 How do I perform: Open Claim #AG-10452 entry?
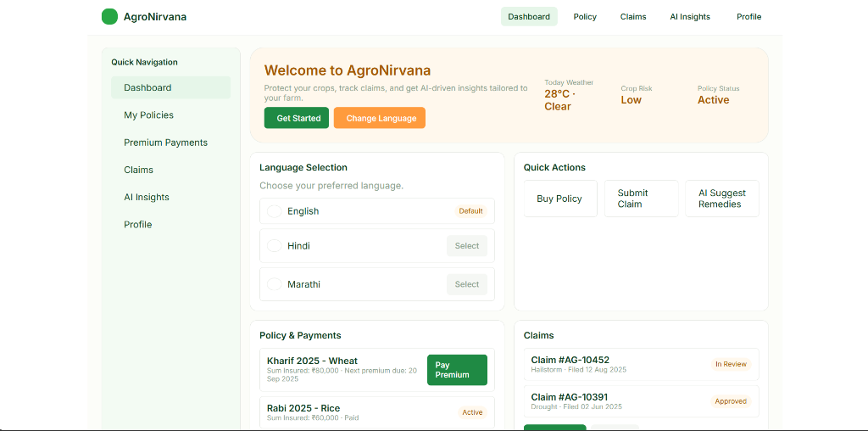click(x=641, y=364)
